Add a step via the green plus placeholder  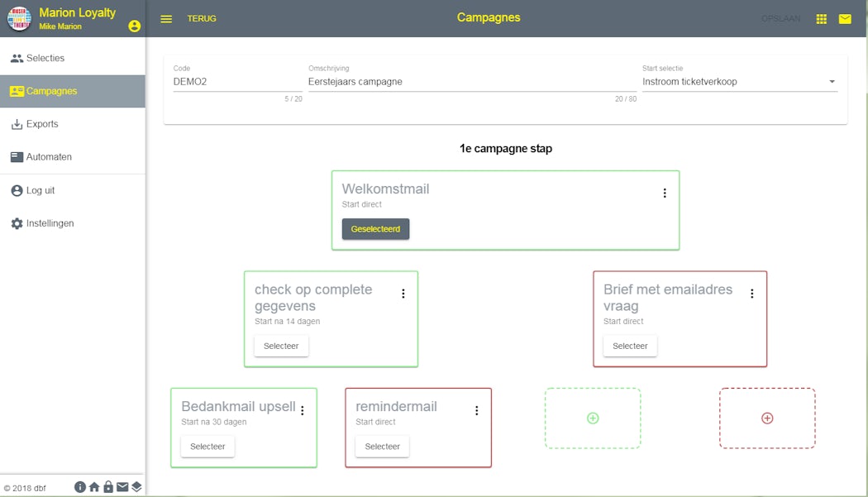coord(592,418)
